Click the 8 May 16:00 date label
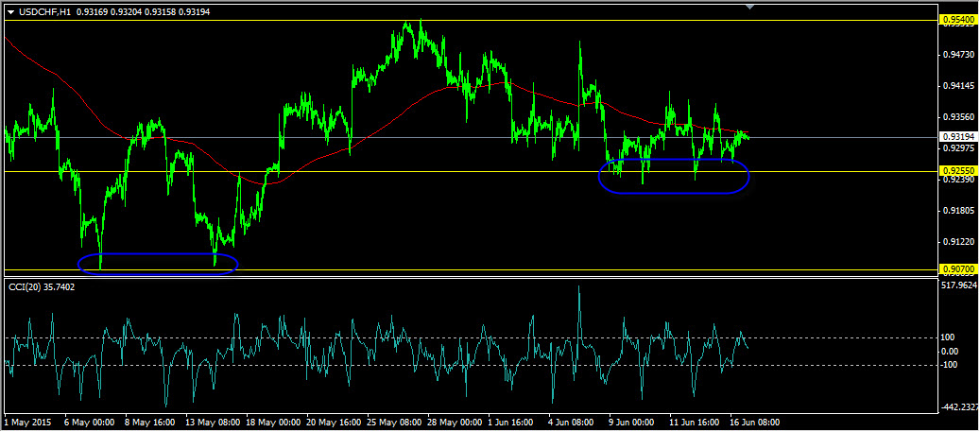980x432 pixels. coord(148,422)
